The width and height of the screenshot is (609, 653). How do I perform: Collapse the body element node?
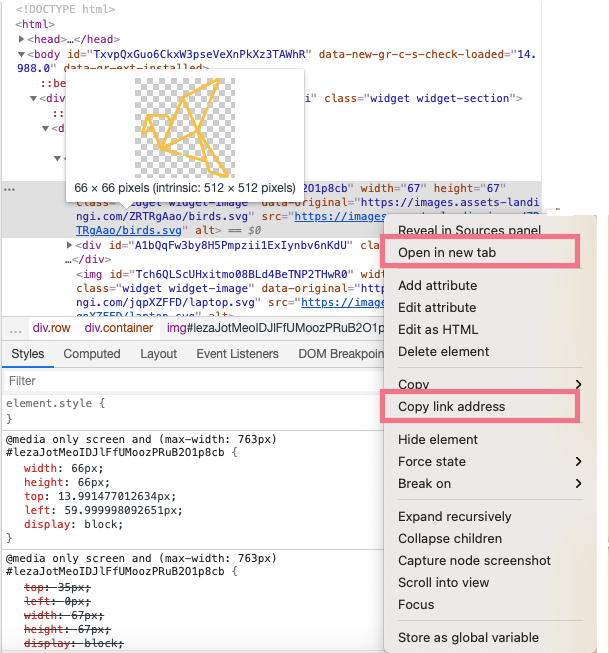(x=21, y=54)
